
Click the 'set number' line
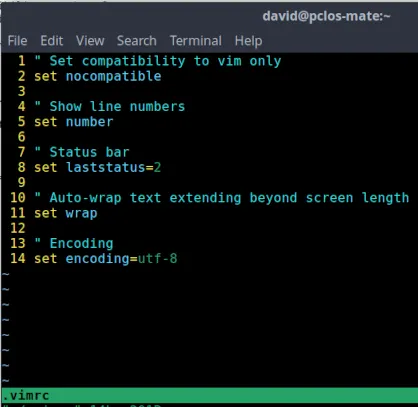pyautogui.click(x=74, y=122)
